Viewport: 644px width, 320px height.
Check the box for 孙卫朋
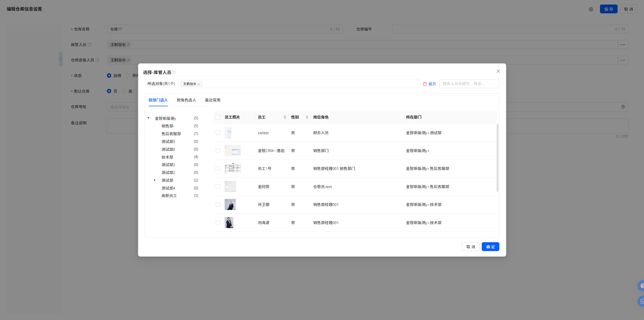pyautogui.click(x=218, y=204)
